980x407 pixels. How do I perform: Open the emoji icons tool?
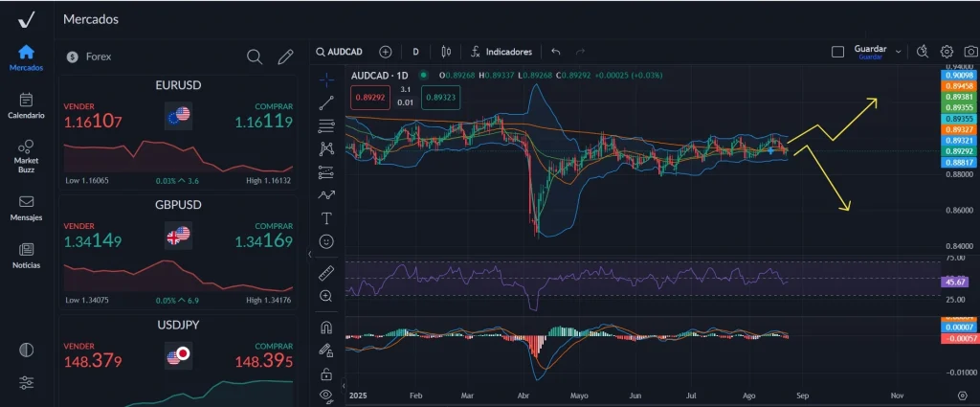tap(326, 241)
